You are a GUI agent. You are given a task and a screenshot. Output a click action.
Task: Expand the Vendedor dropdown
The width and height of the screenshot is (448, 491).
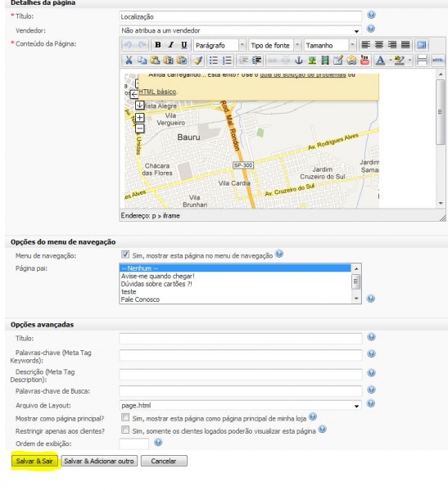tap(240, 30)
